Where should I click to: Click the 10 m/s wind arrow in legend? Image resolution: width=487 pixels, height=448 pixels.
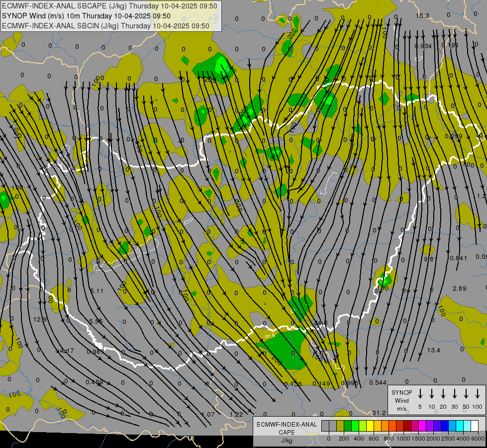tap(431, 394)
